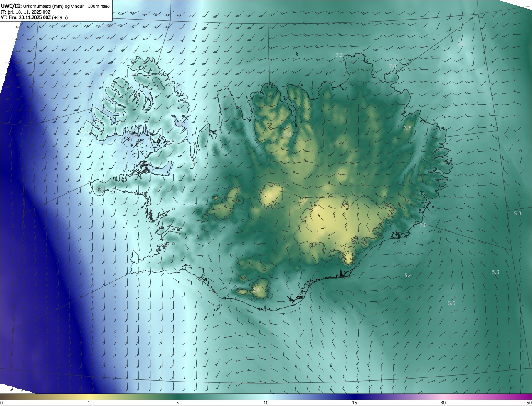
Task: Pick the pale yellow colour bar segment above the 1 tick
Action: pyautogui.click(x=89, y=396)
